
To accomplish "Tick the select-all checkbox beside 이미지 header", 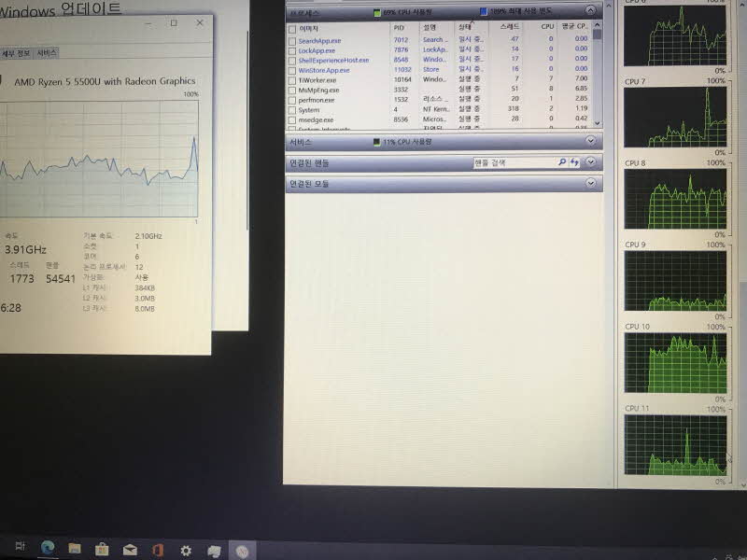I will pyautogui.click(x=292, y=30).
